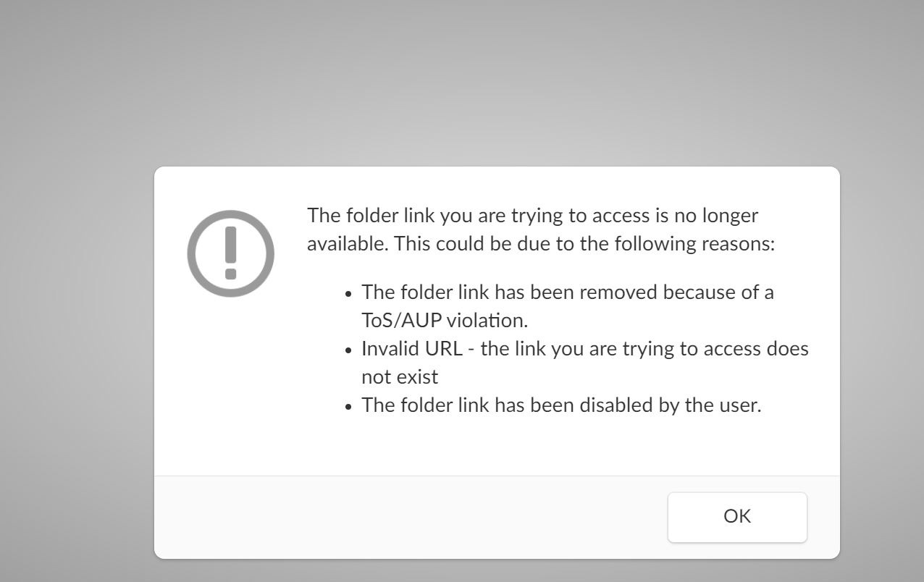
Task: Click the exclamation mark warning icon
Action: coord(230,253)
